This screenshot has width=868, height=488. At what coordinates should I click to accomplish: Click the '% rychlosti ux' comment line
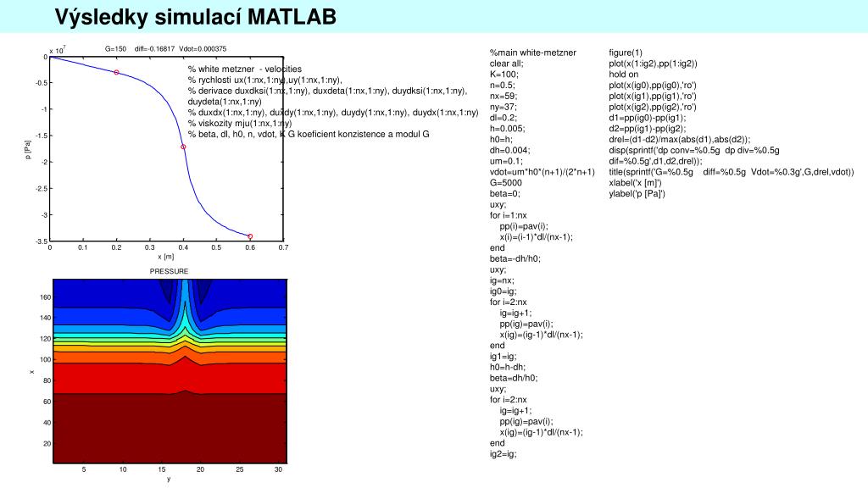(x=265, y=80)
